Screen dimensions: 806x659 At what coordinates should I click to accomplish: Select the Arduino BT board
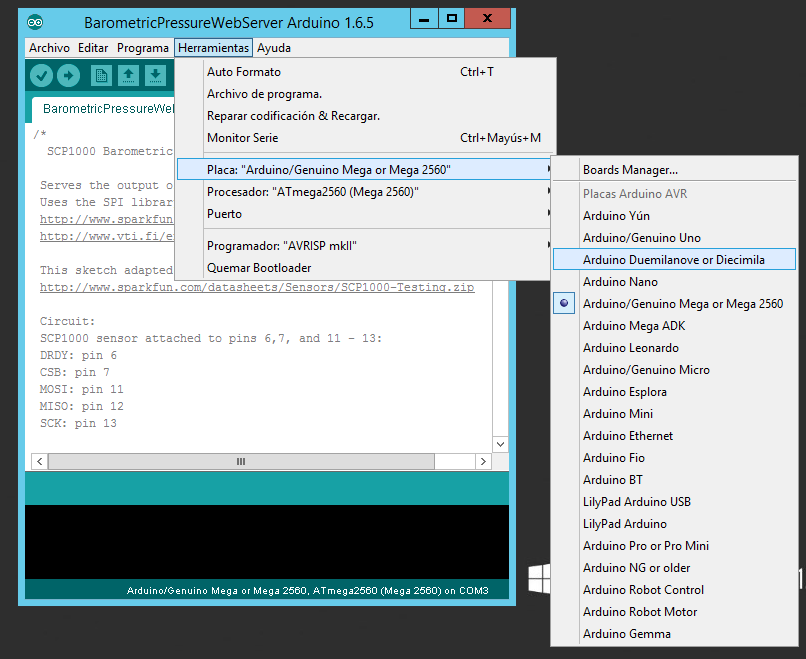[674, 480]
